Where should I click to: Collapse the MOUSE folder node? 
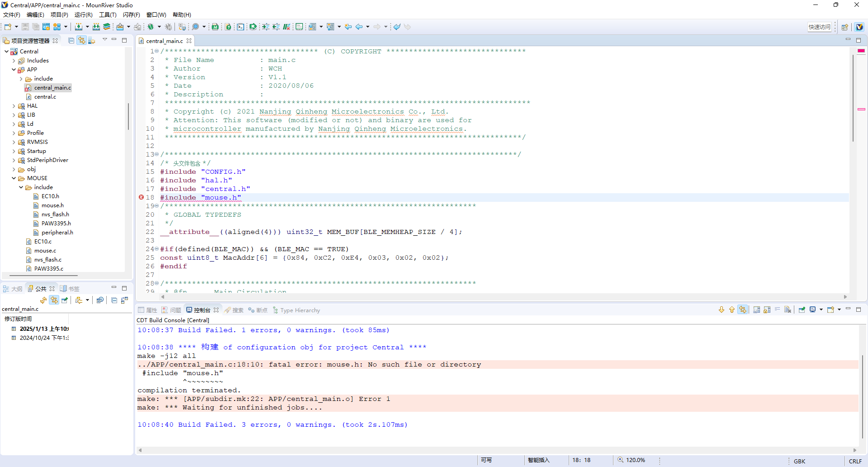14,178
